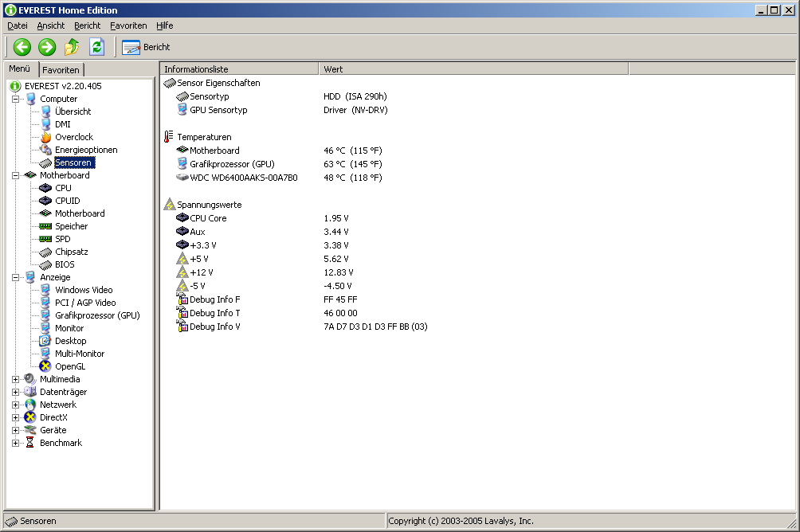800x532 pixels.
Task: Switch to the Favoriten tab
Action: (61, 70)
